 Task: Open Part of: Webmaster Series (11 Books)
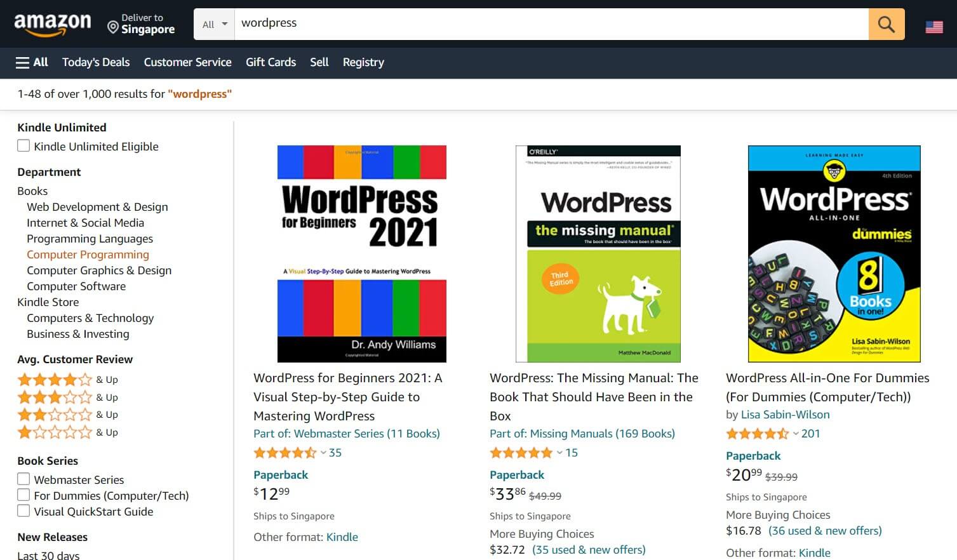coord(347,434)
